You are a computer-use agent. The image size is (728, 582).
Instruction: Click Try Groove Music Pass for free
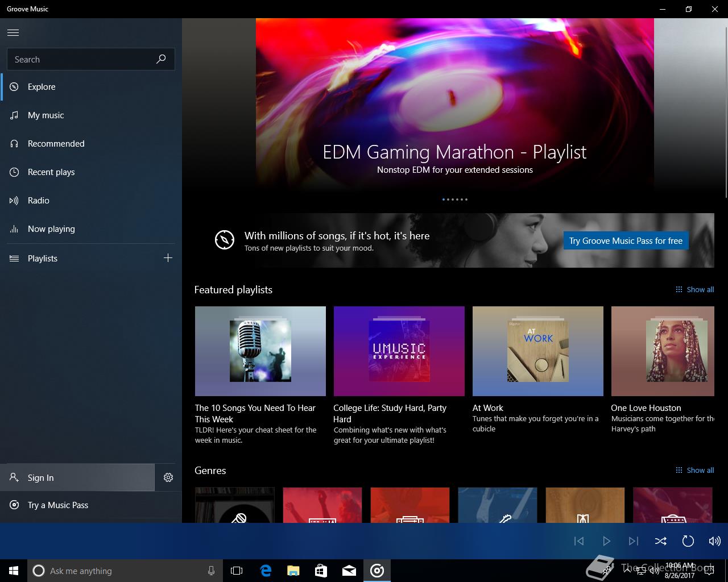(626, 240)
